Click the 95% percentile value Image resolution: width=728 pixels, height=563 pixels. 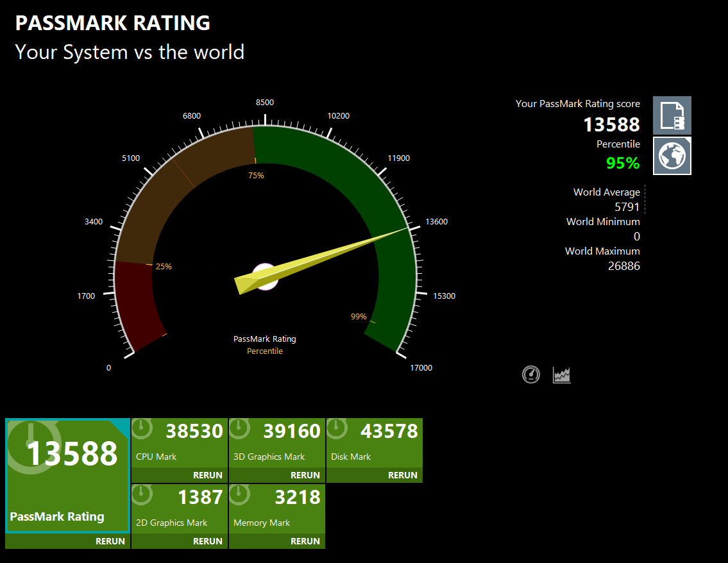tap(623, 163)
